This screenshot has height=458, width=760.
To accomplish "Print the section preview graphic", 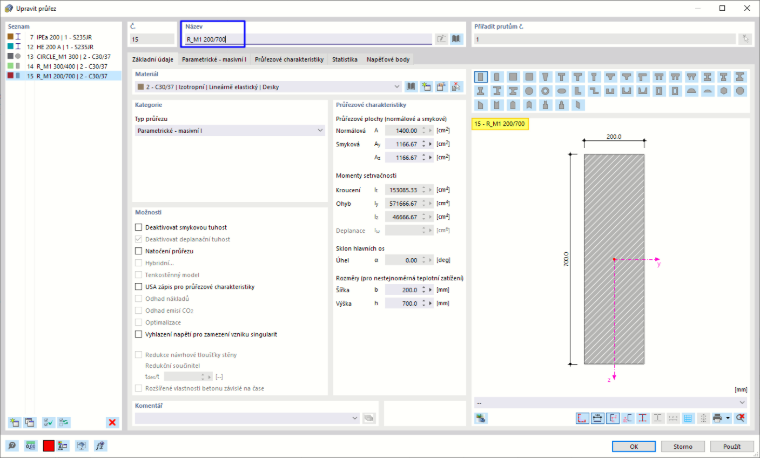I will click(717, 418).
